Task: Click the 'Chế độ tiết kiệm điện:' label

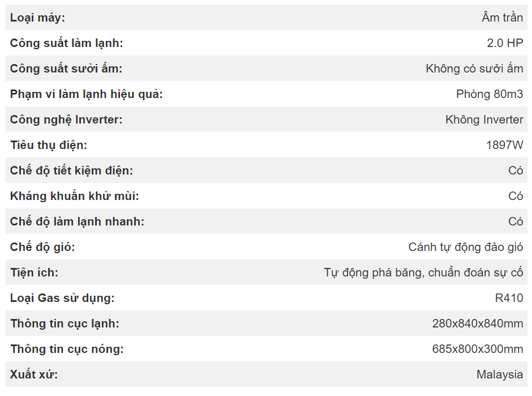Action: click(x=71, y=171)
